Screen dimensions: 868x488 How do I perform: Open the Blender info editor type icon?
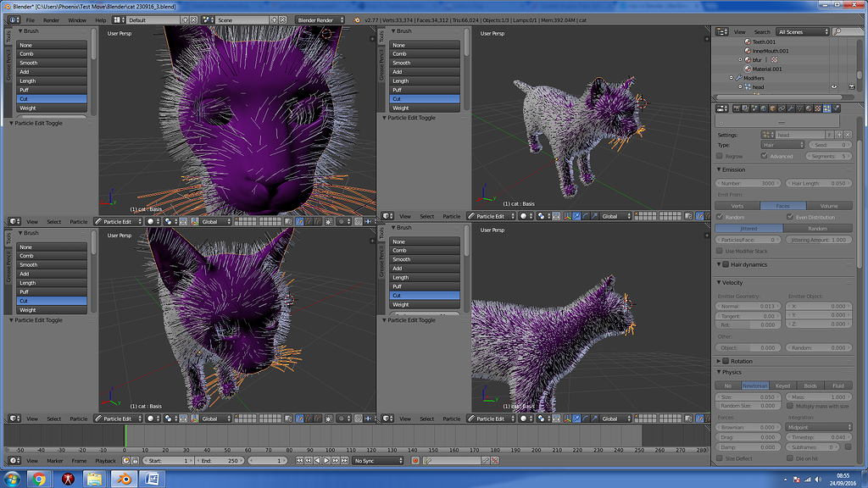[x=14, y=20]
